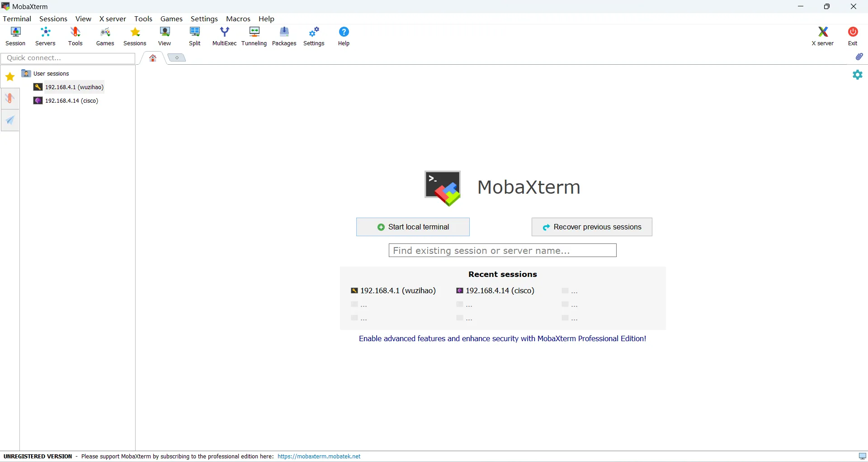Open the Games menu
This screenshot has width=868, height=462.
pos(171,19)
